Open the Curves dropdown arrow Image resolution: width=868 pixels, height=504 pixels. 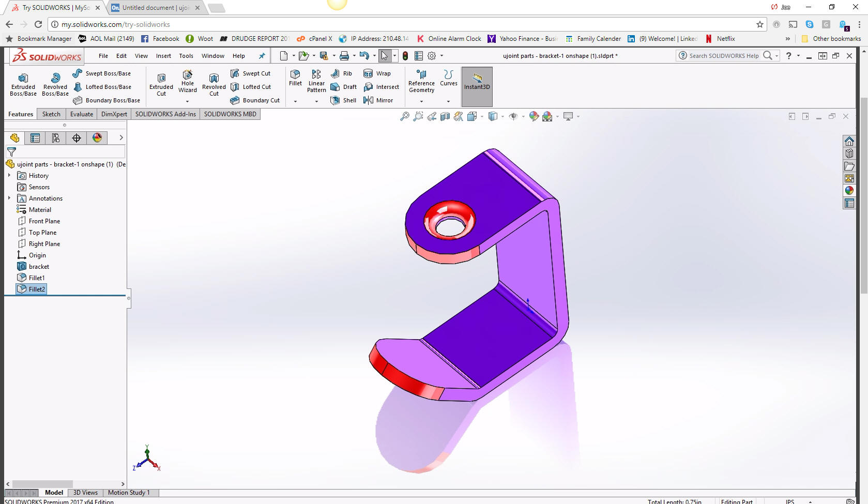(x=448, y=101)
